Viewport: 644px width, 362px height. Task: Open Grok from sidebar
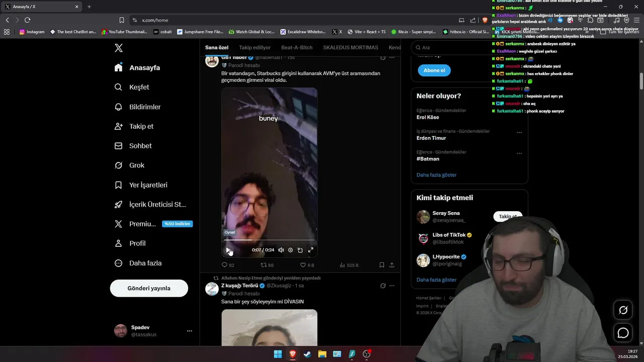(x=129, y=165)
